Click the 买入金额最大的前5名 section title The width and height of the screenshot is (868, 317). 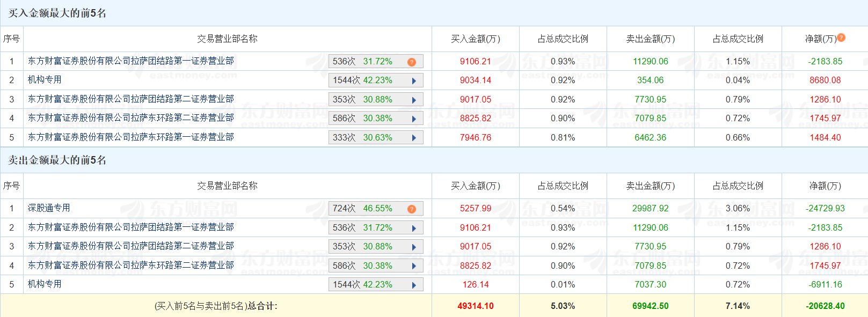pyautogui.click(x=57, y=13)
